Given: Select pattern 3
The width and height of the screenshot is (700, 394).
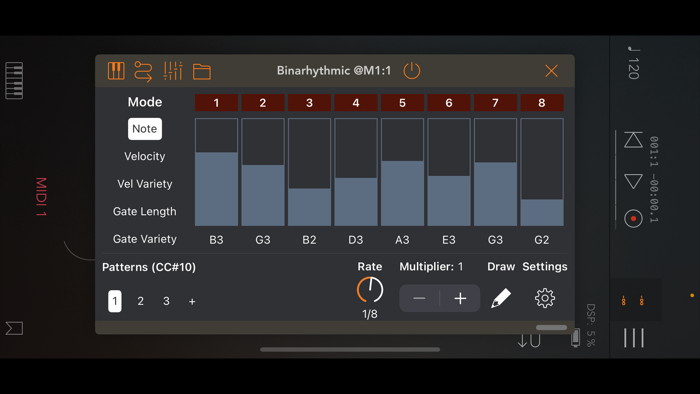Looking at the screenshot, I should tap(166, 302).
